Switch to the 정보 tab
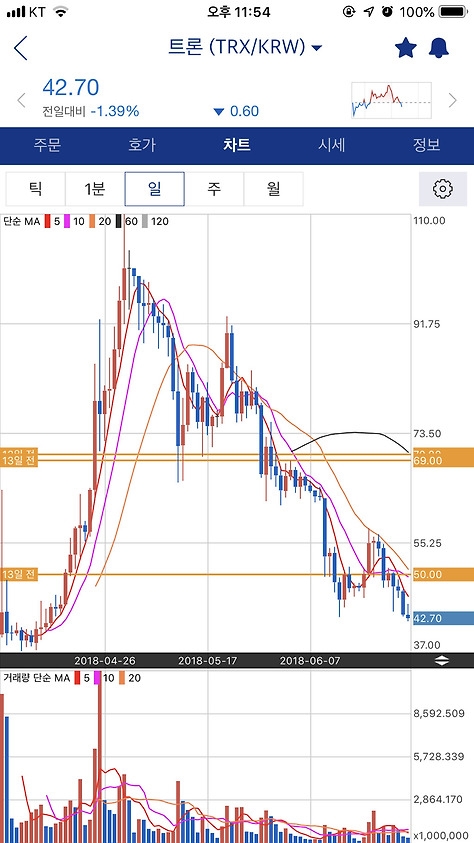The width and height of the screenshot is (474, 843). click(x=427, y=145)
